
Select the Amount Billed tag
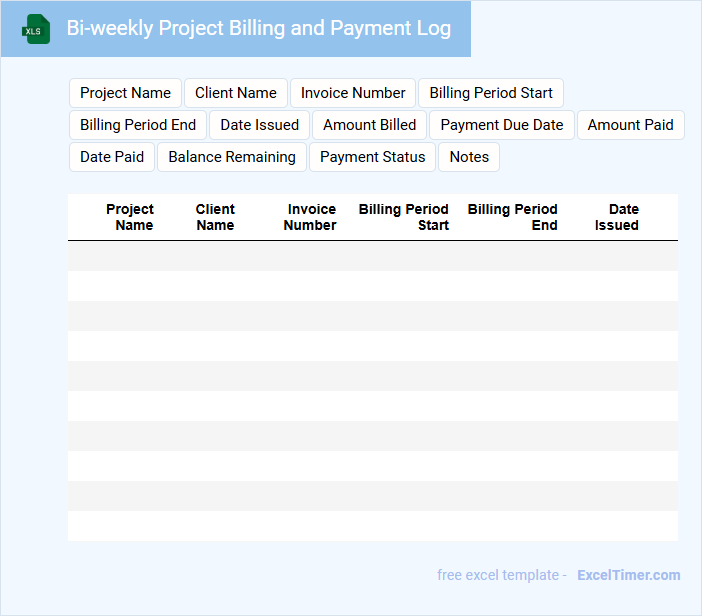[x=370, y=125]
